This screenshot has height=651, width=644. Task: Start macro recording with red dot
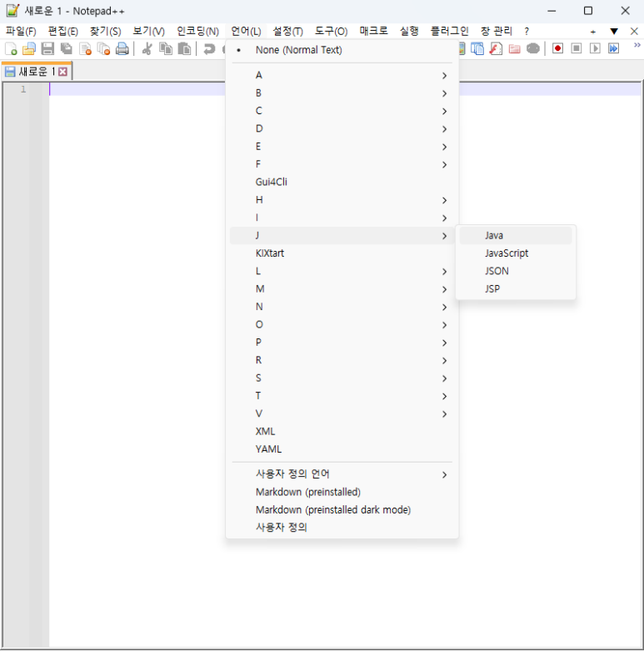[x=557, y=48]
